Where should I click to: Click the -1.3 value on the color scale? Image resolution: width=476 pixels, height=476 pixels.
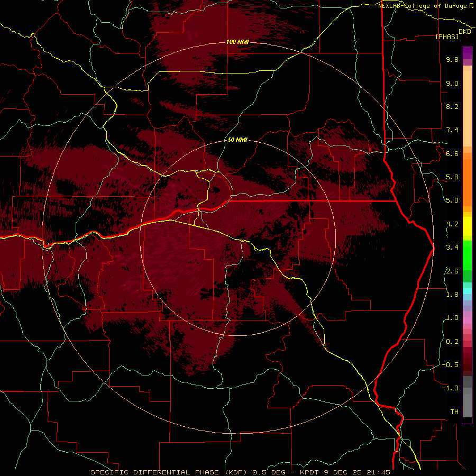(x=450, y=388)
